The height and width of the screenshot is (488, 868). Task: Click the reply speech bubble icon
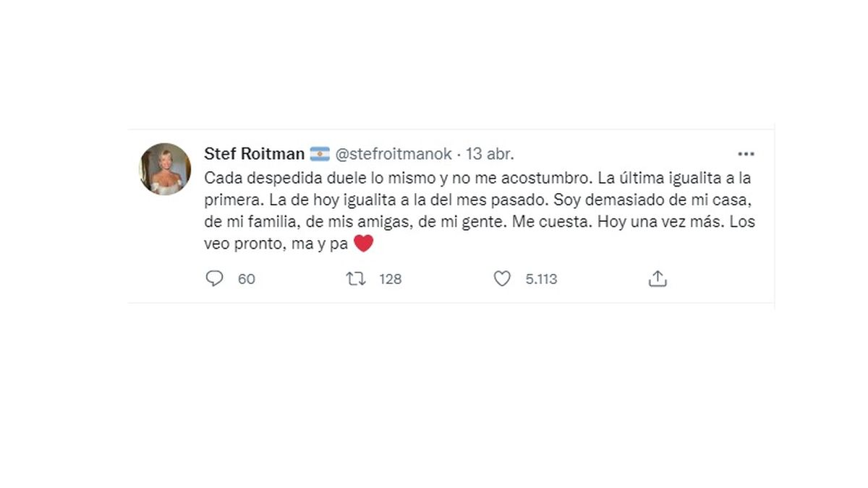pos(214,278)
